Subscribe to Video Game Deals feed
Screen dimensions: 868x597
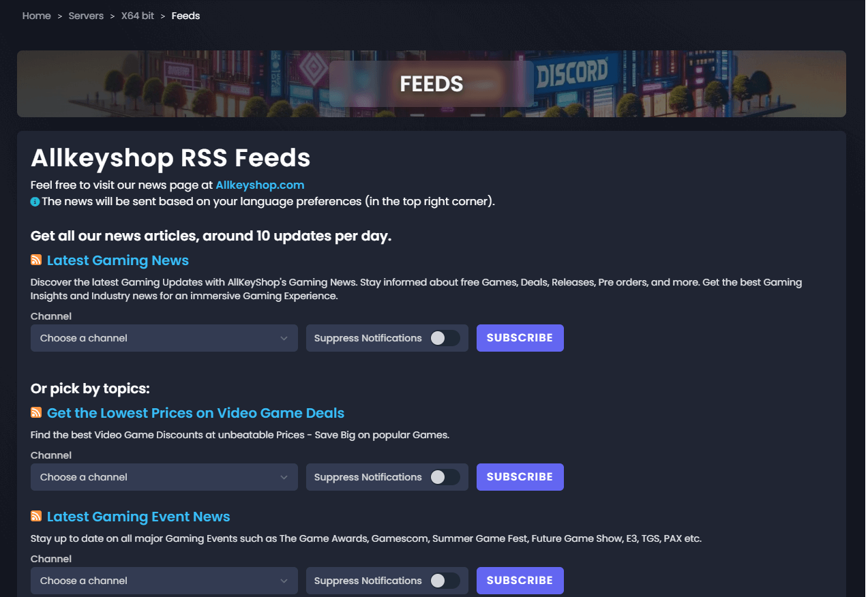(520, 477)
